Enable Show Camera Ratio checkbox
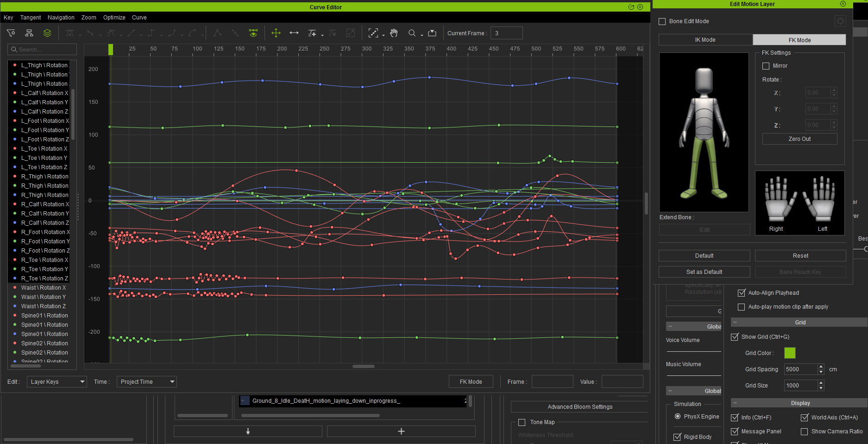 pyautogui.click(x=805, y=431)
